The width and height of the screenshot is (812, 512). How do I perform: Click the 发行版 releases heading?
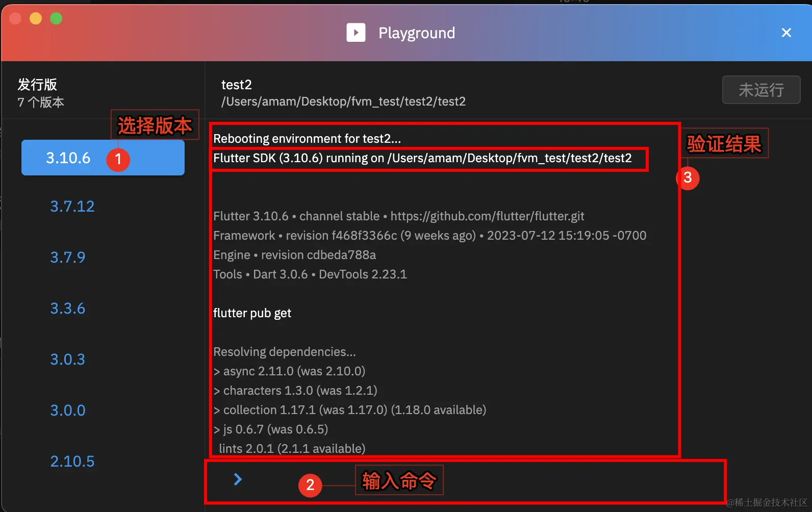click(37, 85)
